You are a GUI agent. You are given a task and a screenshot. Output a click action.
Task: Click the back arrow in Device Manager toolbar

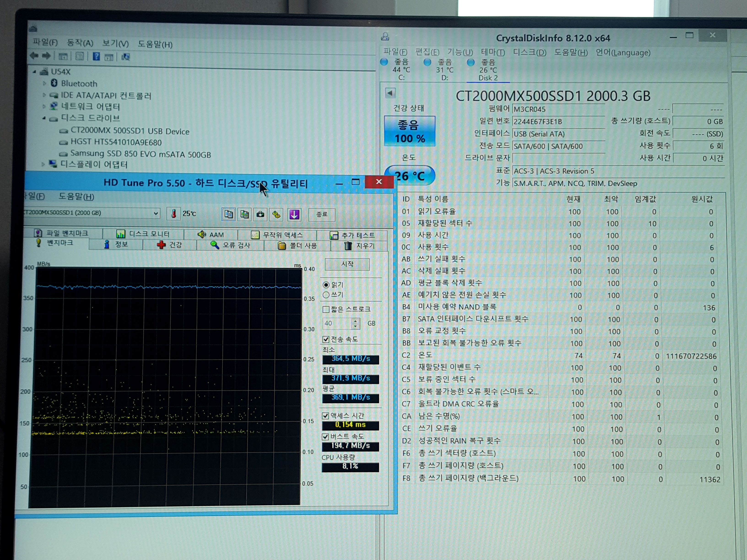tap(34, 56)
